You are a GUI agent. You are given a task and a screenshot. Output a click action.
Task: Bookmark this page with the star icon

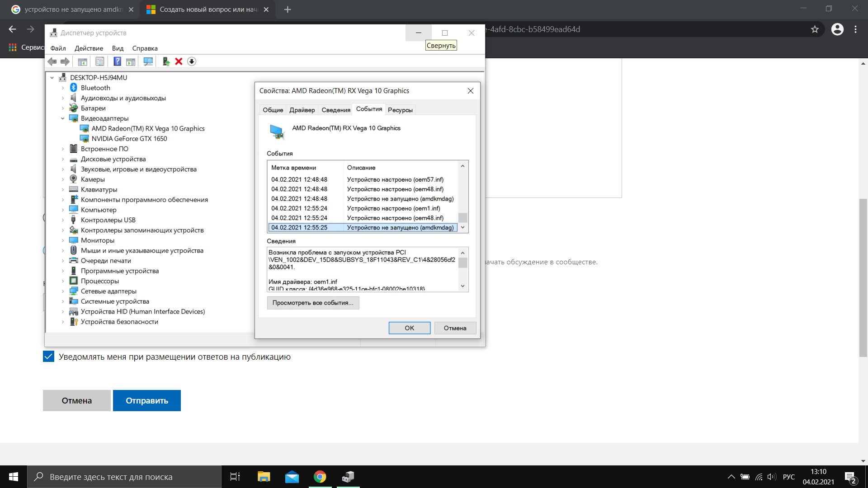(815, 29)
